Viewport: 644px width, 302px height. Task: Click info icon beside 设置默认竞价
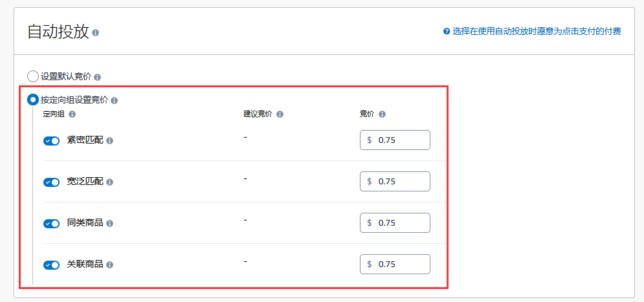(97, 77)
